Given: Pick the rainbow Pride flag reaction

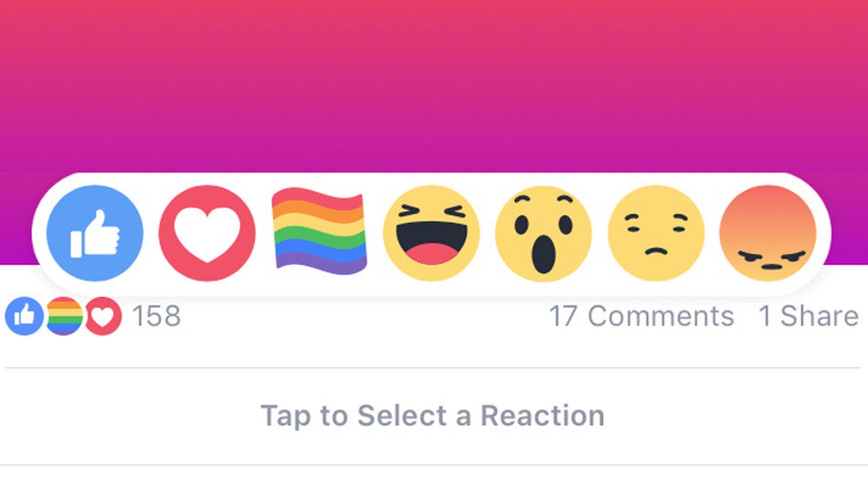Looking at the screenshot, I should (320, 231).
